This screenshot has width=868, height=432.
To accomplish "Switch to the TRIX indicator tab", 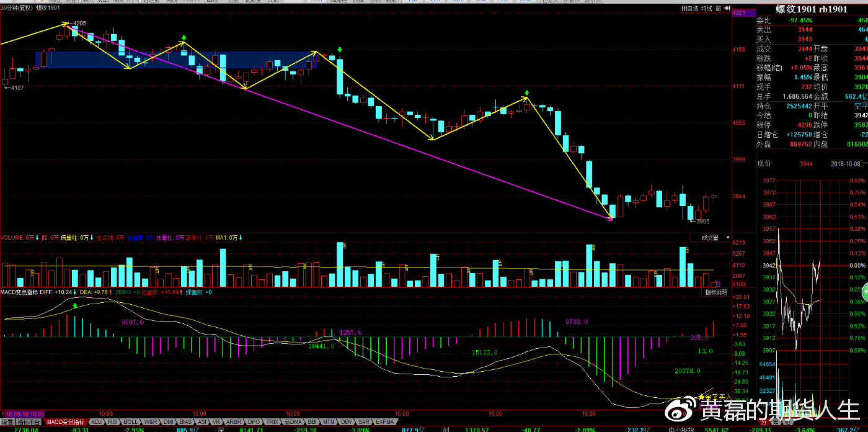I will click(272, 421).
